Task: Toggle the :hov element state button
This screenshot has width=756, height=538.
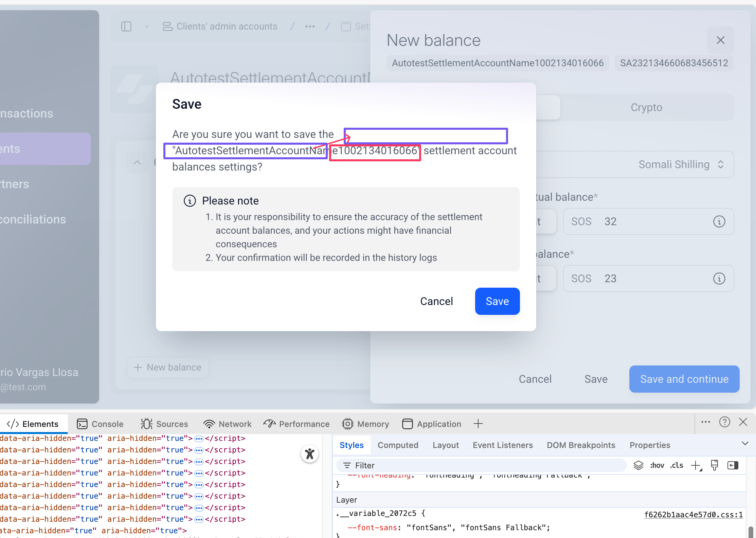Action: pyautogui.click(x=657, y=465)
